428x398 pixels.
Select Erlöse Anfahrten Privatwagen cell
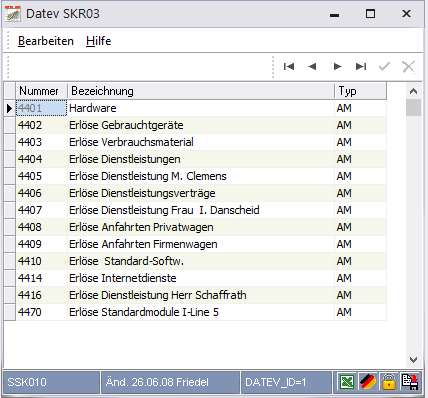[201, 227]
